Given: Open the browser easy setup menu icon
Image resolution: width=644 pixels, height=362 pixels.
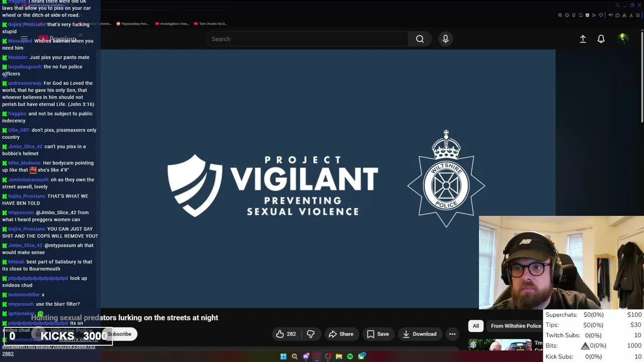Looking at the screenshot, I should click(638, 15).
